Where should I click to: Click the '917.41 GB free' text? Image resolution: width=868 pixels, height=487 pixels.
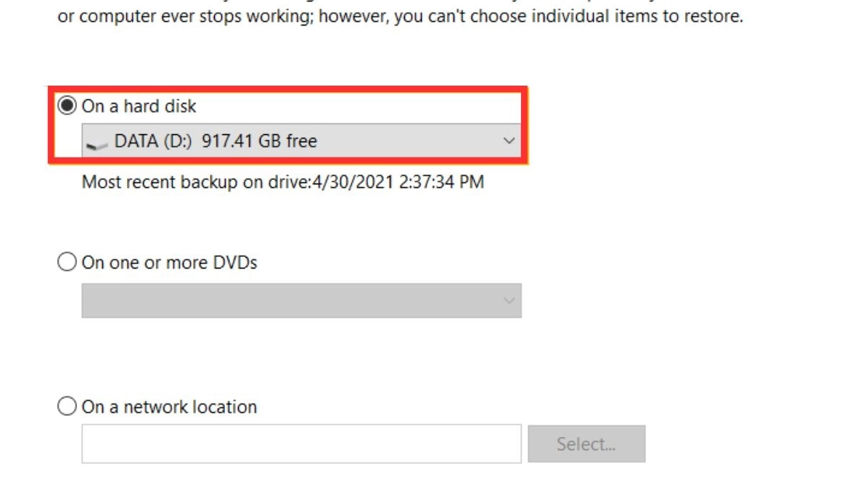[259, 141]
